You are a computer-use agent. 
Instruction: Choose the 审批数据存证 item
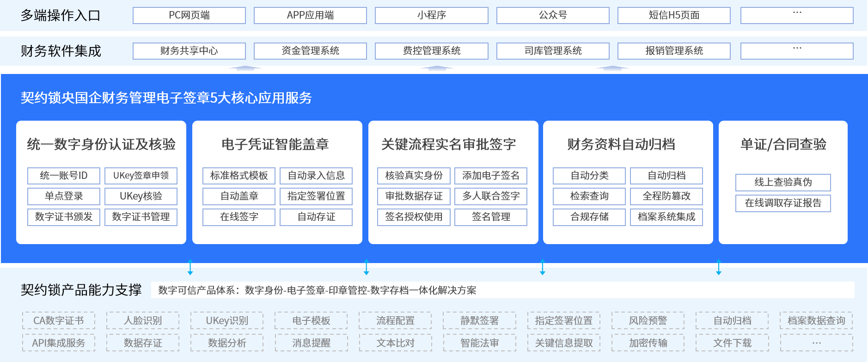click(414, 196)
